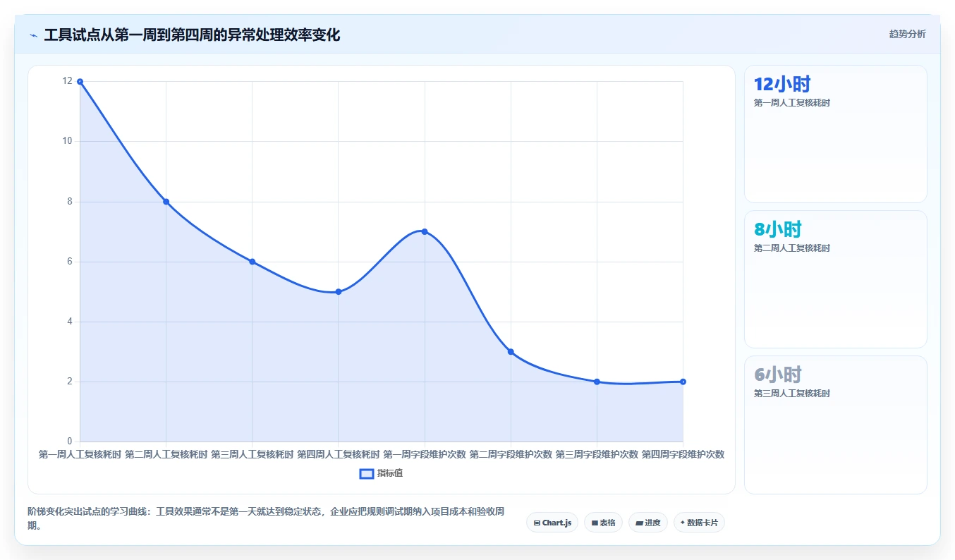Select the 数据卡片 tag button
The height and width of the screenshot is (560, 955).
(x=699, y=523)
